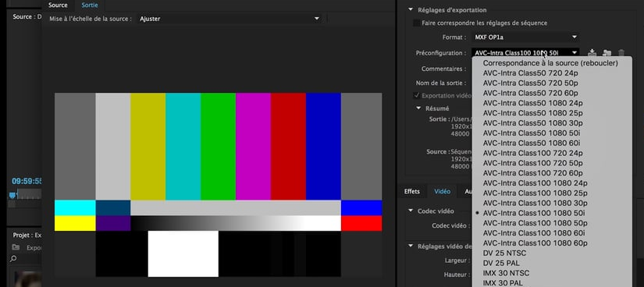
Task: Click the save preset icon
Action: [x=592, y=52]
